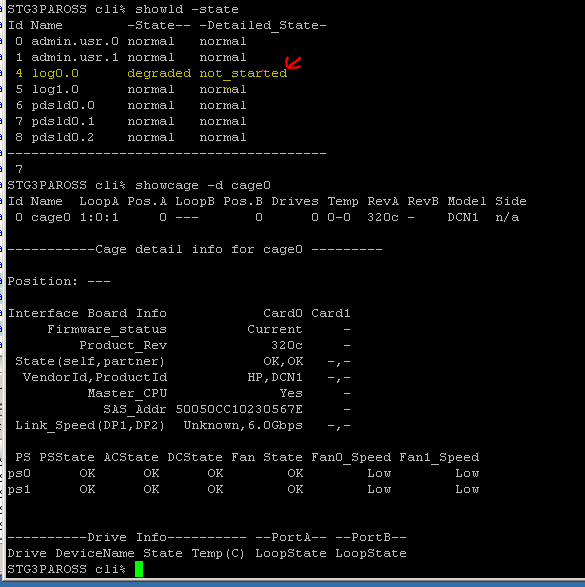Viewport: 585px width, 587px height.
Task: Click the 'DeviceName' column header
Action: (x=95, y=553)
